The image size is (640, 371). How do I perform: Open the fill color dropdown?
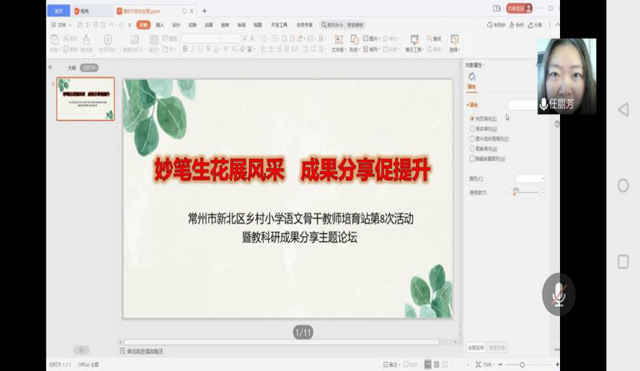click(x=530, y=178)
